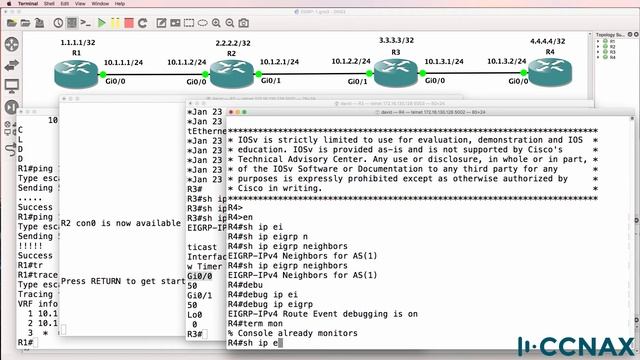Reload all devices icon
Image resolution: width=640 pixels, height=360 pixels.
[142, 23]
